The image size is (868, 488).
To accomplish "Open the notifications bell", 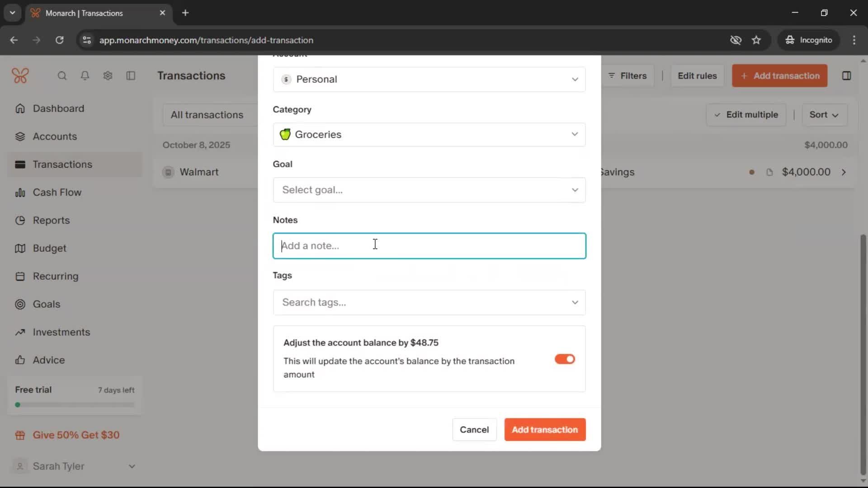I will pos(85,76).
